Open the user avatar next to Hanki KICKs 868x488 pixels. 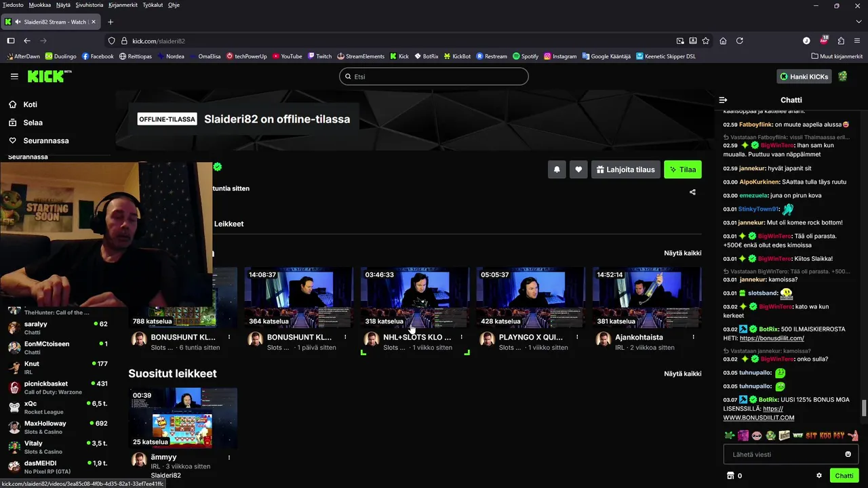click(842, 77)
